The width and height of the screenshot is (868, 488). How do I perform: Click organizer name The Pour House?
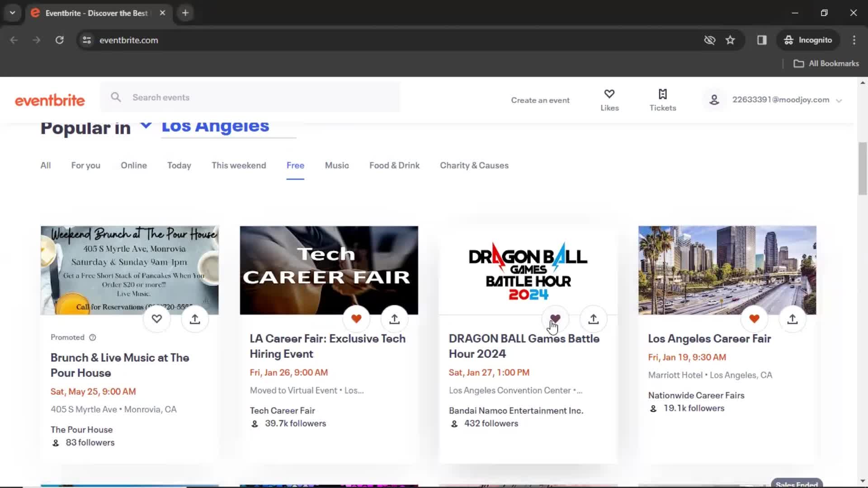click(81, 430)
